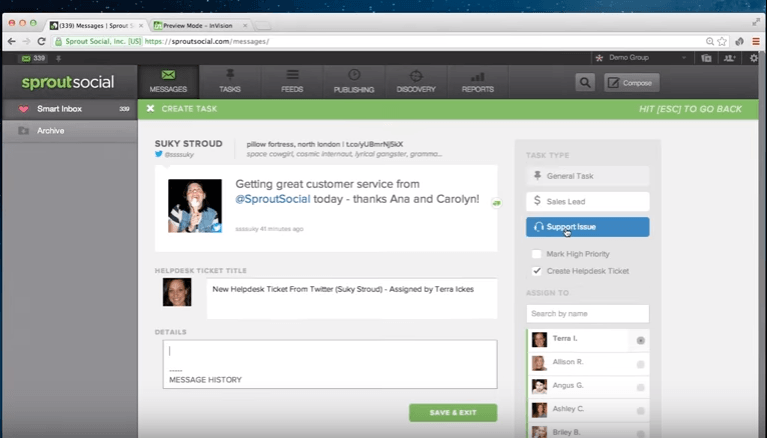Choose Sales Lead task type

[587, 201]
